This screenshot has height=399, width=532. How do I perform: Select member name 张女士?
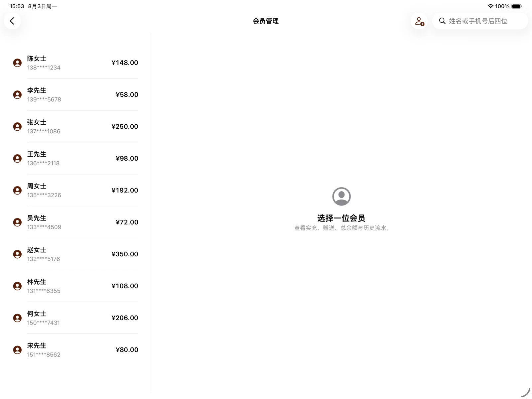[37, 122]
